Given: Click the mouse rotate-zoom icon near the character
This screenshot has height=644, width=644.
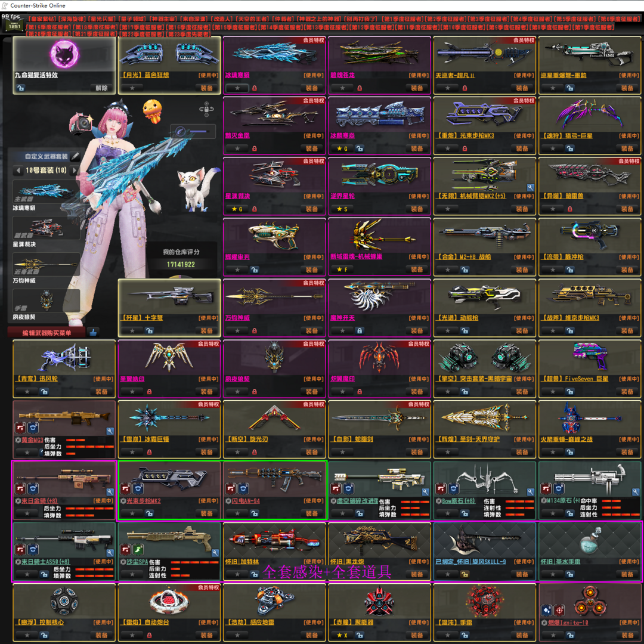Looking at the screenshot, I should pos(206,109).
